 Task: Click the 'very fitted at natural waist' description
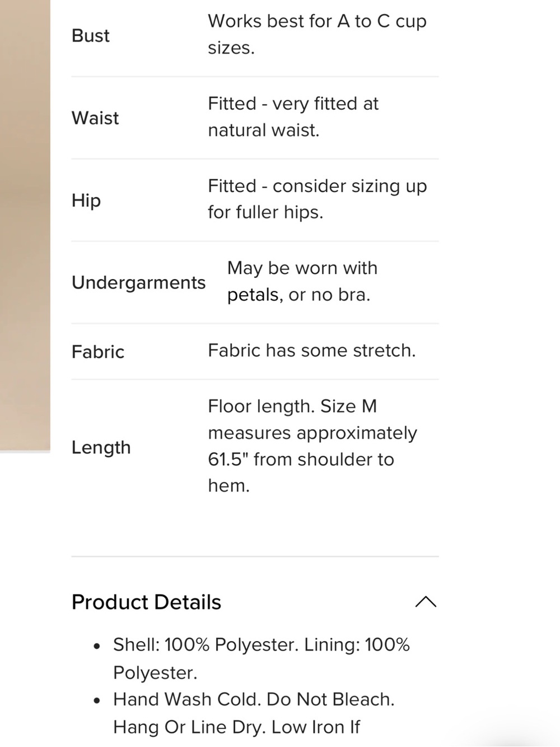click(293, 117)
